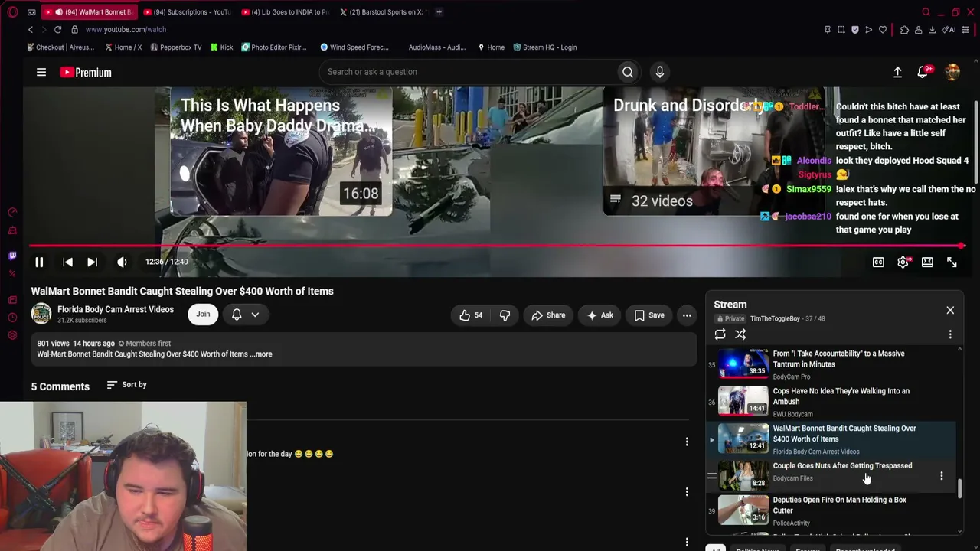Viewport: 980px width, 551px height.
Task: Save the video to a playlist
Action: click(x=649, y=315)
